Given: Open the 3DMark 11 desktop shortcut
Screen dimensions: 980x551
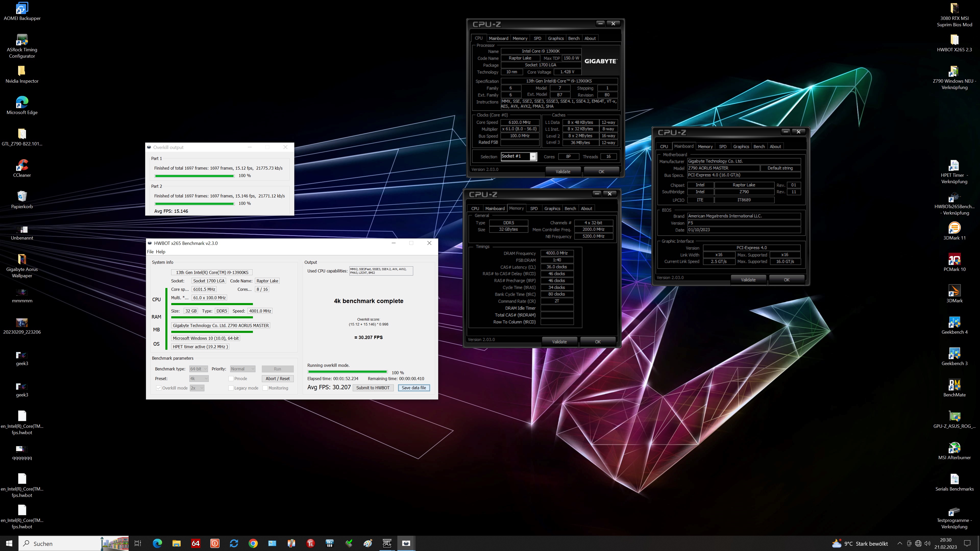Looking at the screenshot, I should click(x=954, y=231).
